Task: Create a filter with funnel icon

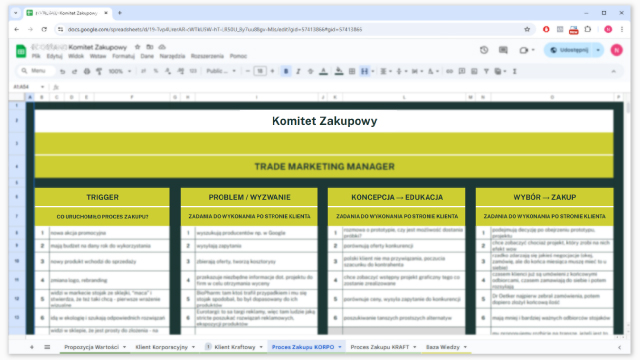Action: [486, 71]
